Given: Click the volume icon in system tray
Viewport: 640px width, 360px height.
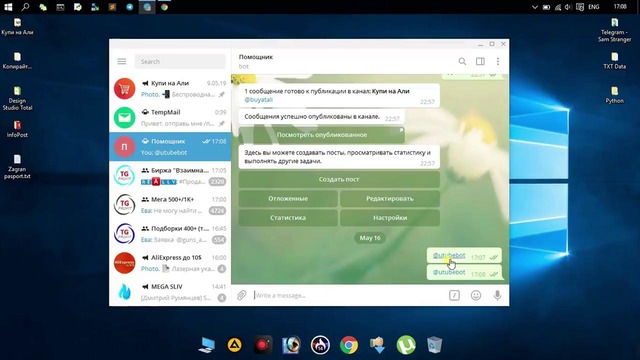Looking at the screenshot, I should click(x=568, y=7).
